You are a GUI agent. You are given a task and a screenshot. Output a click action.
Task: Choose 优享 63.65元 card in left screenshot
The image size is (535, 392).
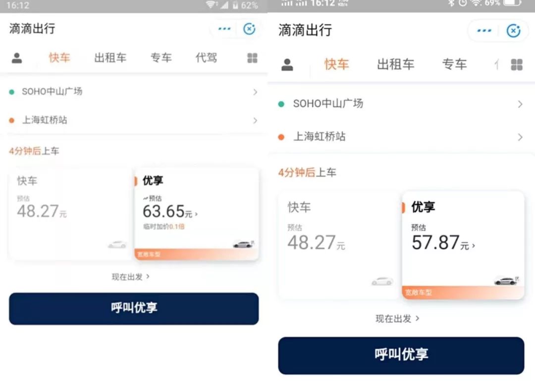pyautogui.click(x=197, y=214)
